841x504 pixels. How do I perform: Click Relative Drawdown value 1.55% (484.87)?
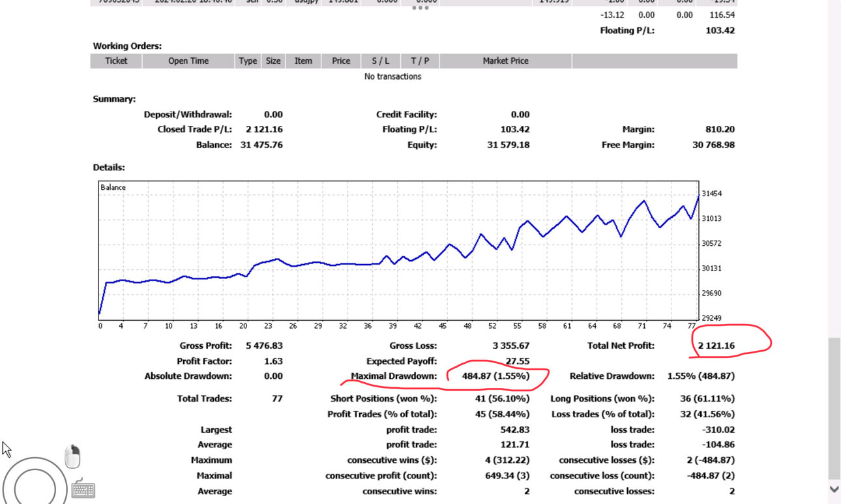click(701, 376)
